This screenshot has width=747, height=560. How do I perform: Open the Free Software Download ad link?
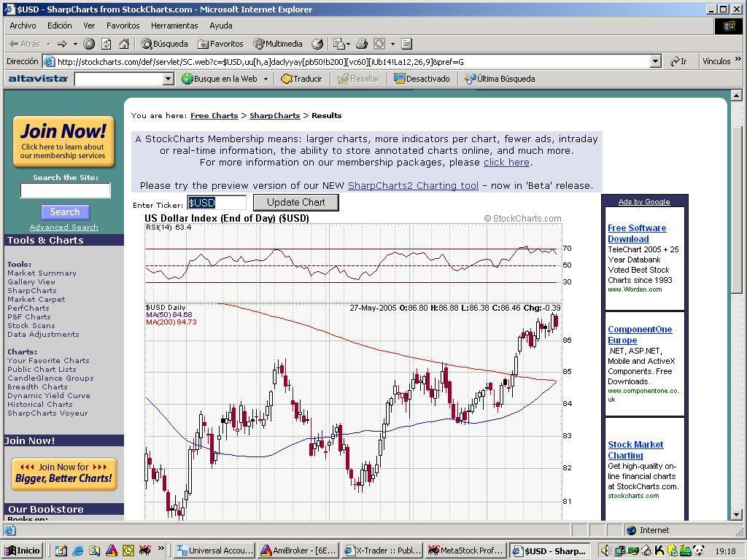coord(637,233)
